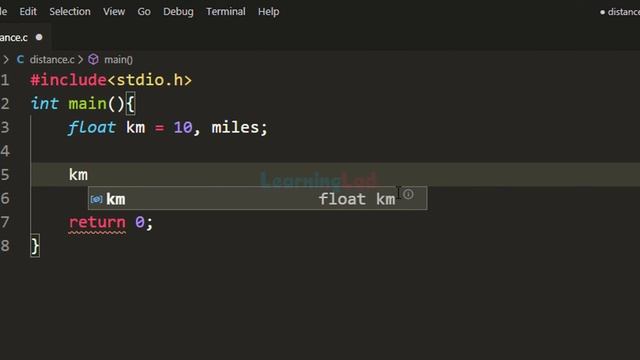Open the Edit menu
This screenshot has height=360, width=640.
click(x=28, y=11)
